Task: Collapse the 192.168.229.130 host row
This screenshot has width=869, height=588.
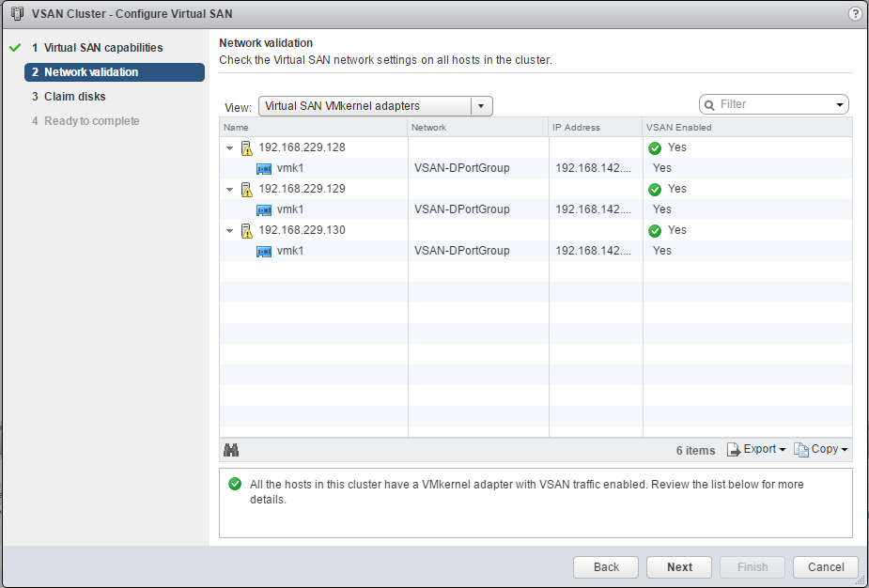Action: coord(229,230)
